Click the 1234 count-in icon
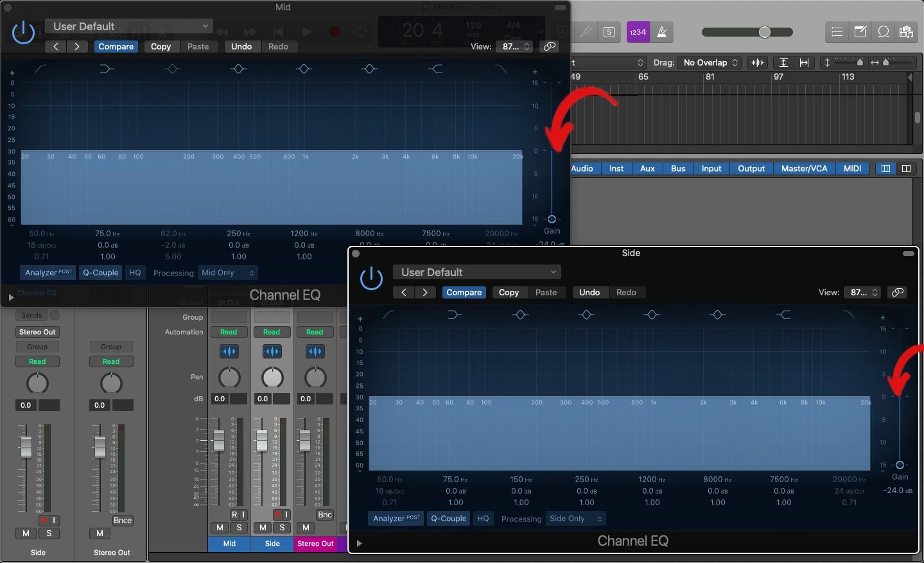The height and width of the screenshot is (563, 924). (637, 31)
